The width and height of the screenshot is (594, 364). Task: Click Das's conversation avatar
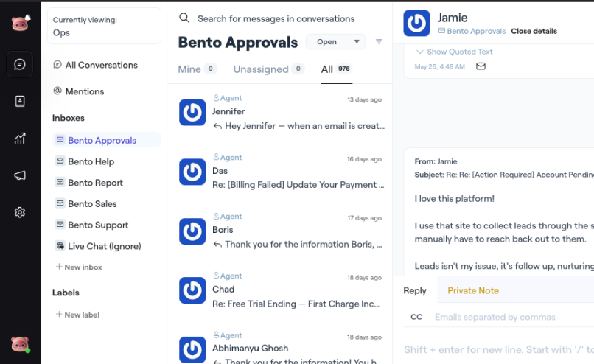point(192,172)
